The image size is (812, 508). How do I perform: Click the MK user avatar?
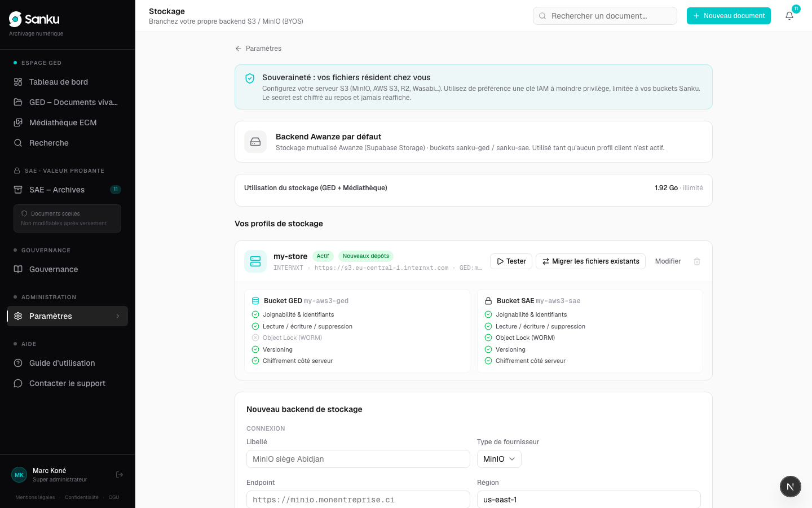[19, 475]
